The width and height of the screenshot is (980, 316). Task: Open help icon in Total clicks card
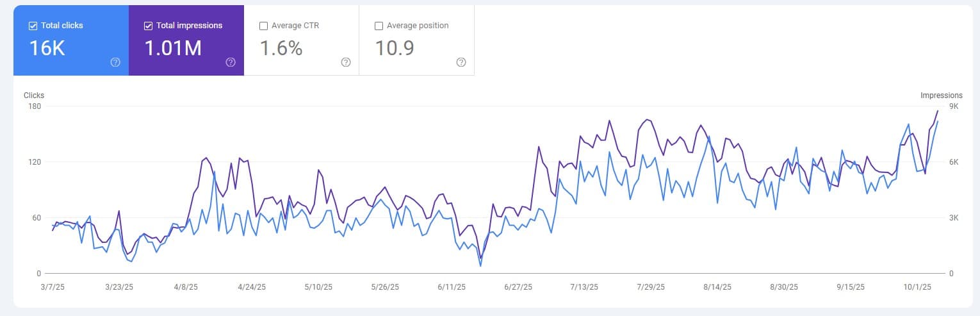click(x=115, y=62)
